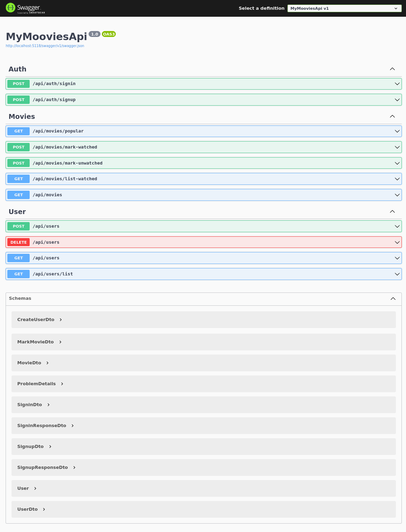Expand /api/auth/signin with its arrow
The height and width of the screenshot is (532, 406).
pos(397,84)
